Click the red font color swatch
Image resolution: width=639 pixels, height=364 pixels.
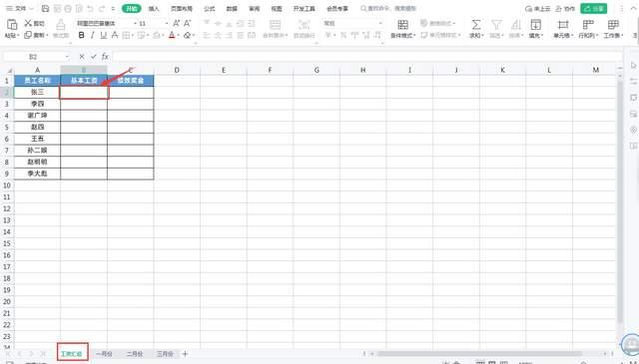[172, 36]
